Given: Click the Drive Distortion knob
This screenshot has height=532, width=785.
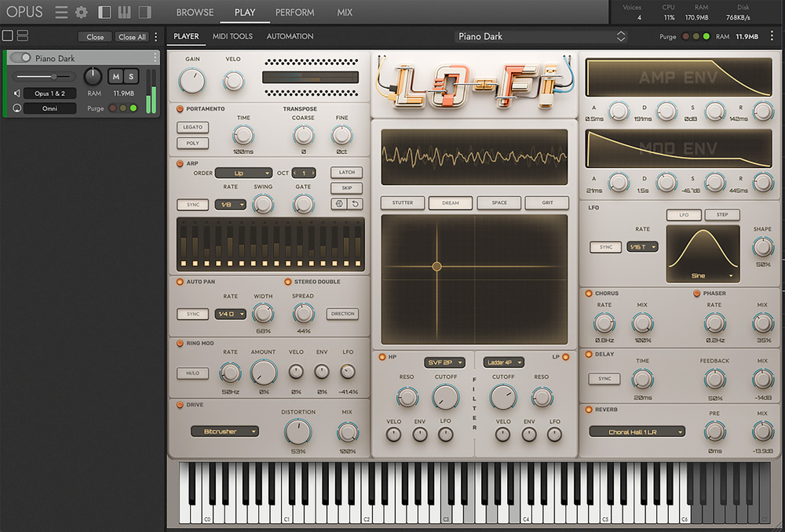Looking at the screenshot, I should [x=298, y=432].
